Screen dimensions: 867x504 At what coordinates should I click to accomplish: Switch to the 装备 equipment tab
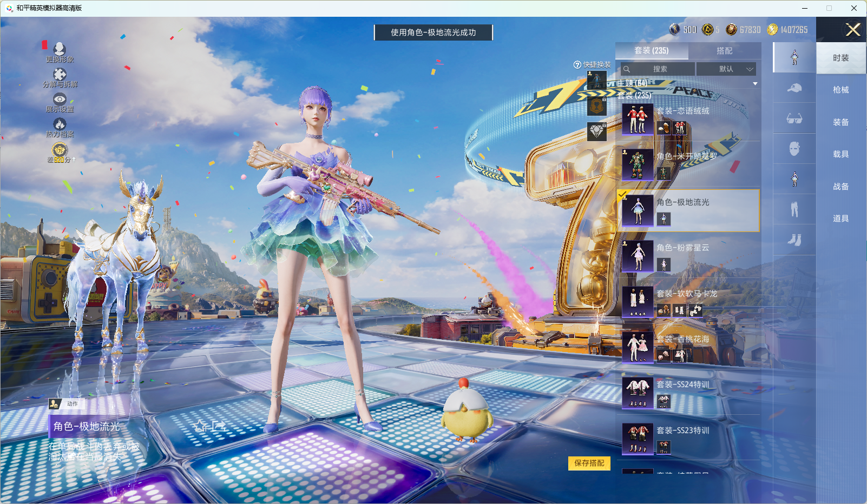click(841, 122)
